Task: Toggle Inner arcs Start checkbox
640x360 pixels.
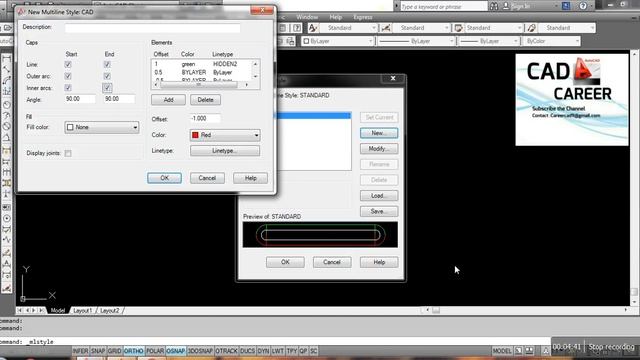Action: [68, 88]
